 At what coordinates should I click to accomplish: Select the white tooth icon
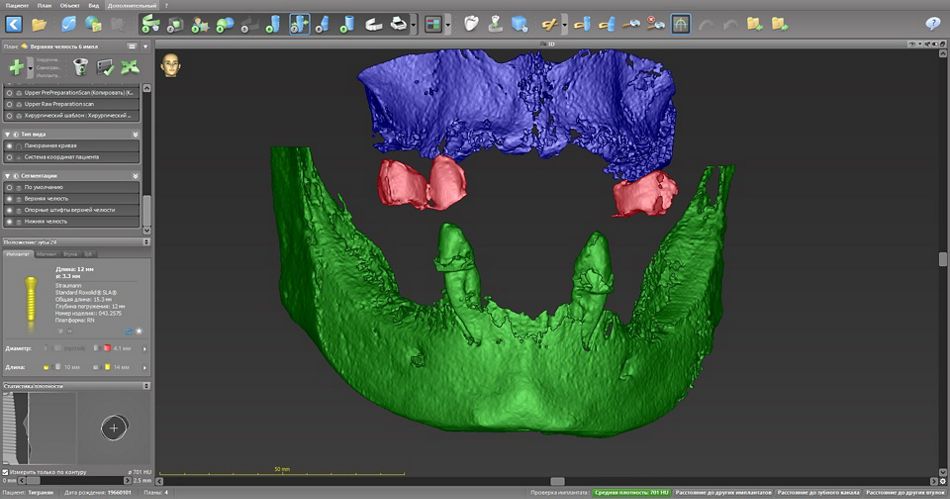(471, 24)
